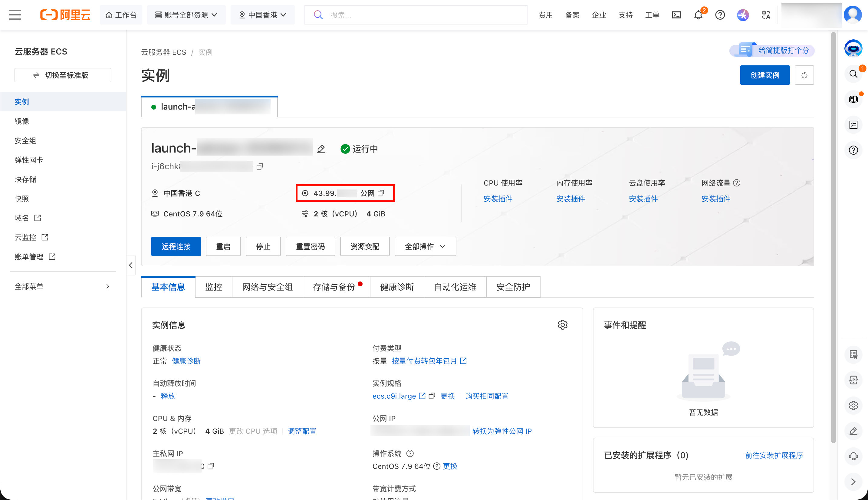Image resolution: width=868 pixels, height=500 pixels.
Task: Open the 监控 tab
Action: click(x=214, y=287)
